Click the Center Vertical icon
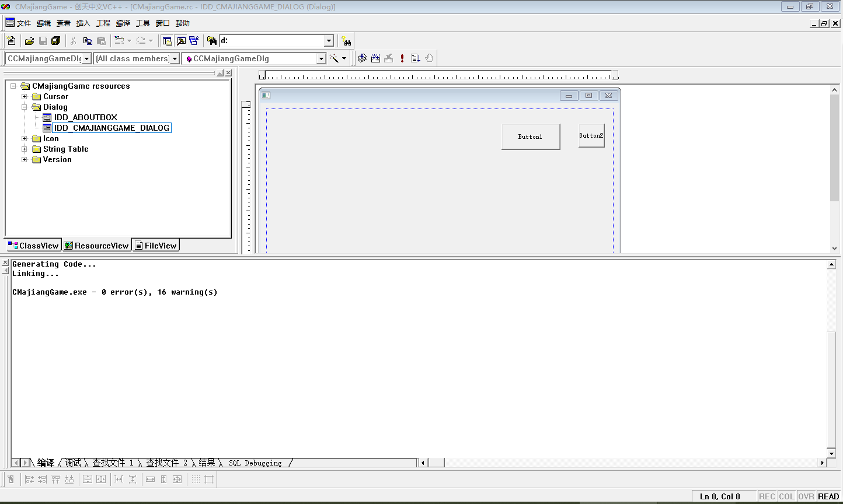The image size is (843, 504). [x=88, y=479]
